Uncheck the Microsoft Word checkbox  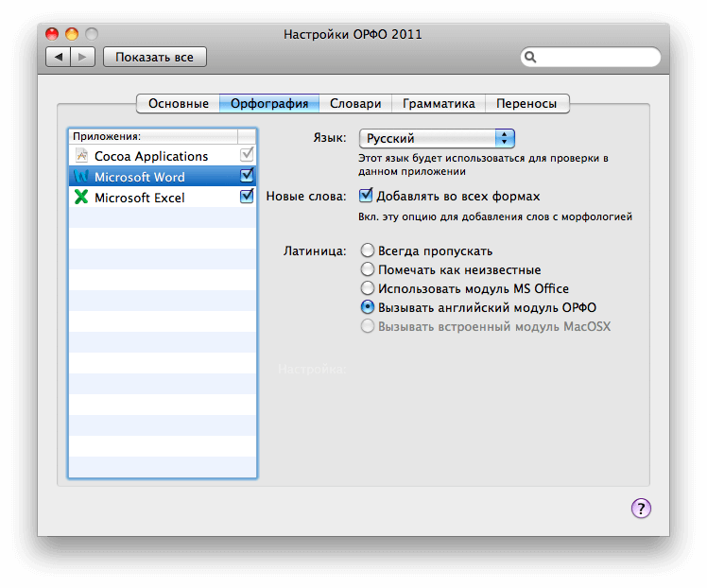click(247, 176)
